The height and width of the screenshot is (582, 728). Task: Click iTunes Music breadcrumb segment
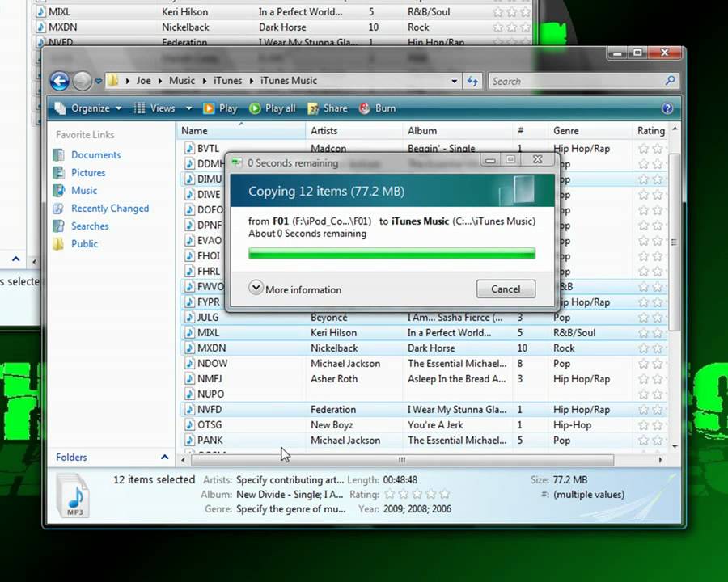pyautogui.click(x=288, y=81)
